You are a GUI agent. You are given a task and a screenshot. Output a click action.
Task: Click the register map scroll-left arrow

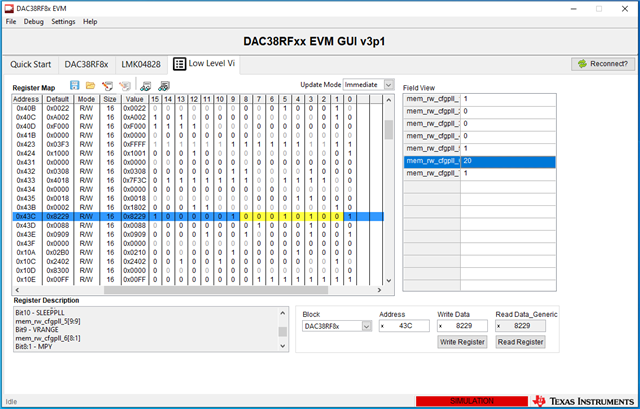tap(17, 290)
